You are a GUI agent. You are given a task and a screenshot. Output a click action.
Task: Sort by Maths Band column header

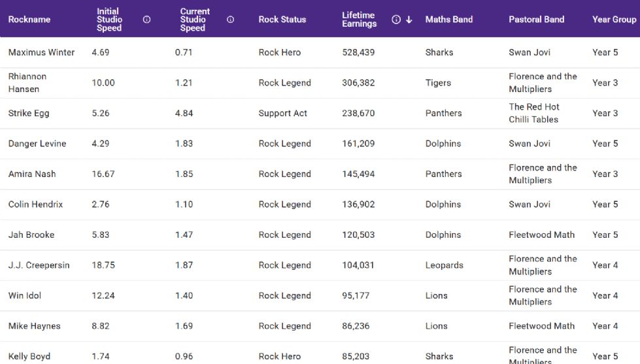pyautogui.click(x=448, y=20)
